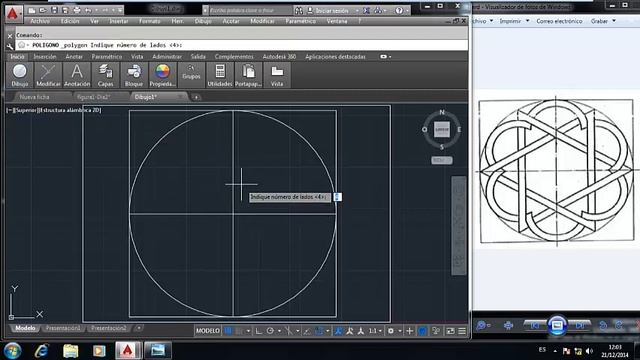Click the Autodesk 360 connect icon in title bar
This screenshot has width=640, height=360.
[x=378, y=10]
